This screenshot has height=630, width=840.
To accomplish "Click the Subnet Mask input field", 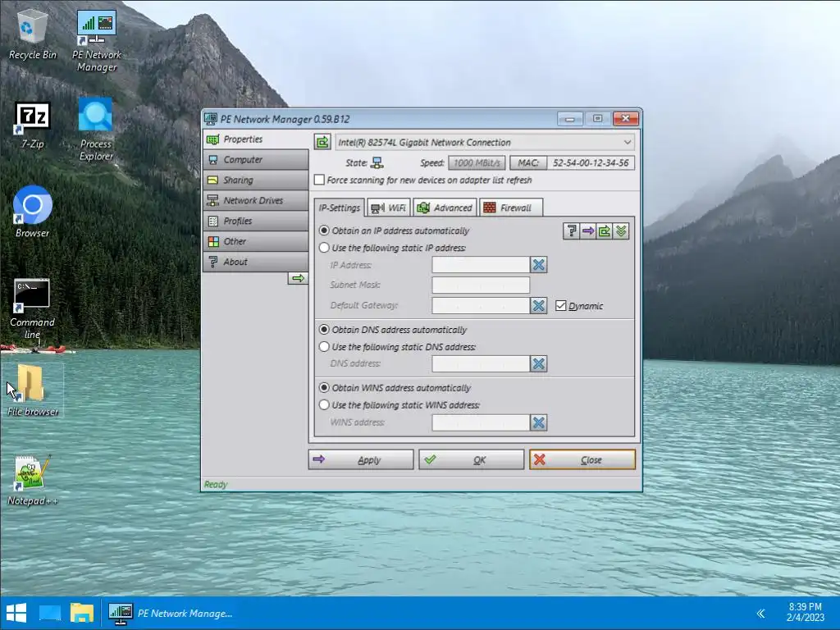I will coord(481,285).
